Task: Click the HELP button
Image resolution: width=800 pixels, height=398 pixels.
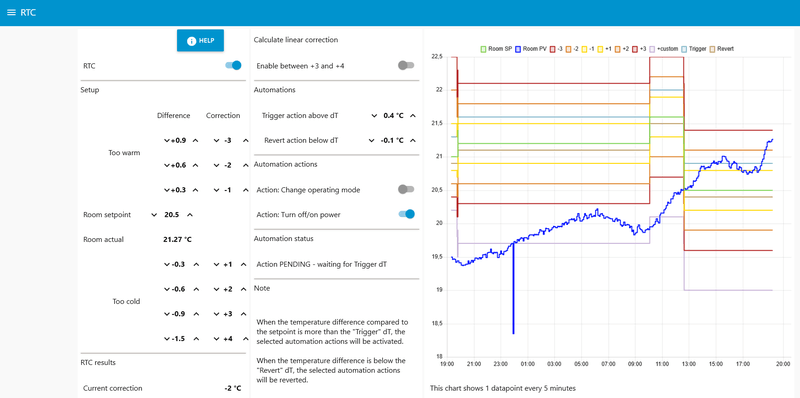Action: point(200,41)
